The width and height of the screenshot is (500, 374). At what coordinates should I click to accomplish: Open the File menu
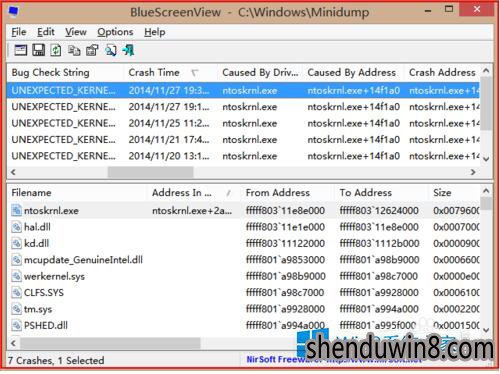19,32
